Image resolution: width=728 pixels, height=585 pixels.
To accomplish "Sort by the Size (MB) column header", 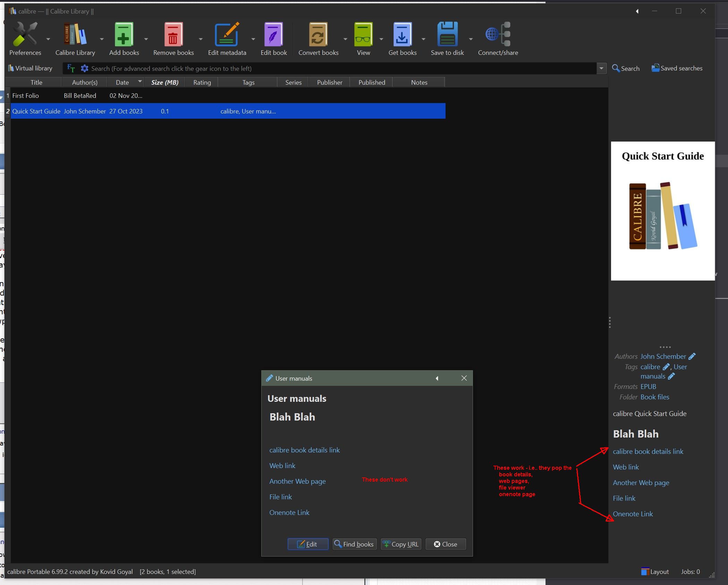I will (x=164, y=82).
